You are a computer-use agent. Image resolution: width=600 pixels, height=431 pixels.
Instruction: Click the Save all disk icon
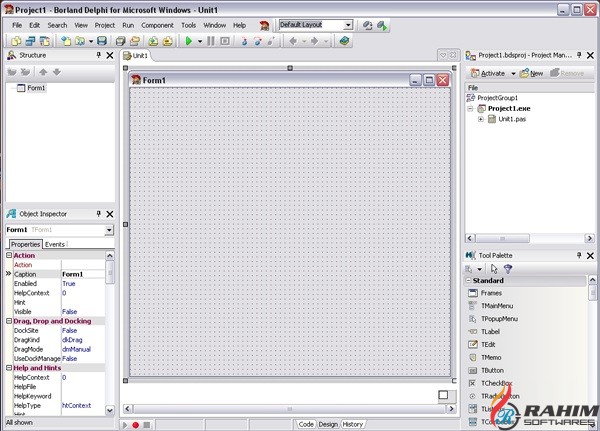pyautogui.click(x=102, y=41)
